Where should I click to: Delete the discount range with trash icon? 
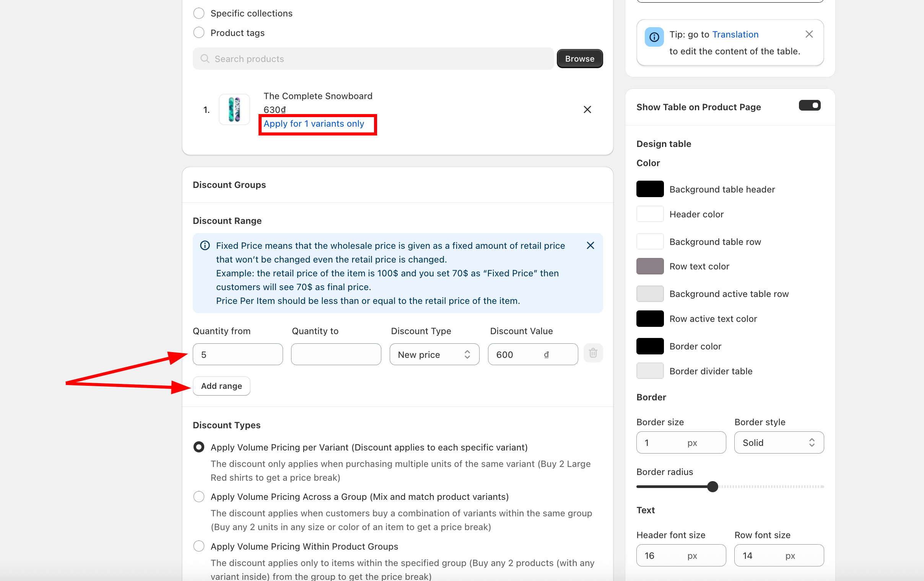[593, 353]
